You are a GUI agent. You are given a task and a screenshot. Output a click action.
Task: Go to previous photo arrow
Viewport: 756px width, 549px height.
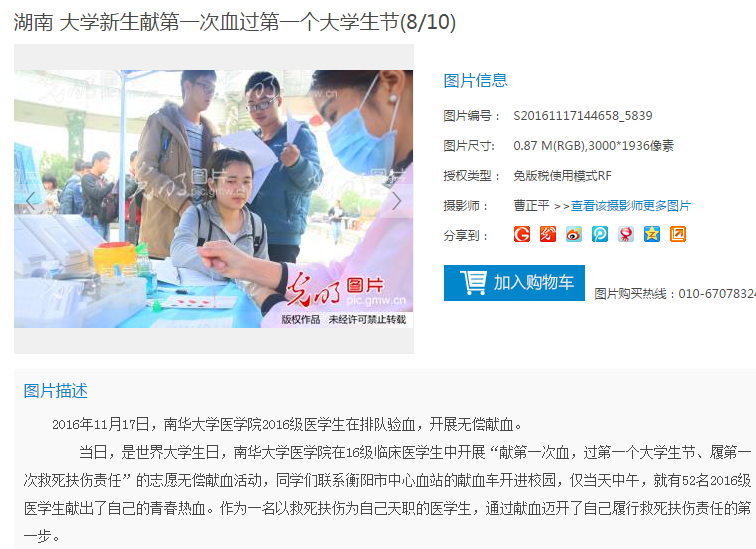click(x=30, y=201)
